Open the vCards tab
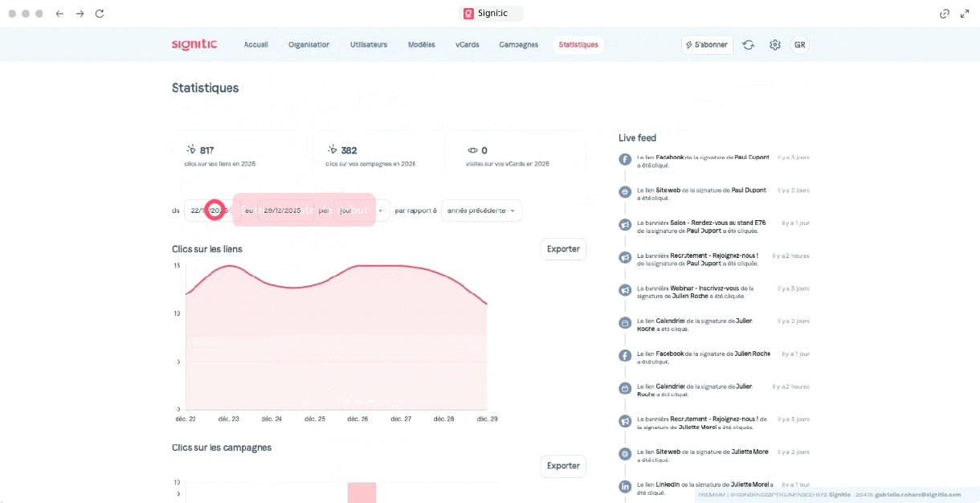Viewport: 980px width, 503px height. tap(467, 45)
